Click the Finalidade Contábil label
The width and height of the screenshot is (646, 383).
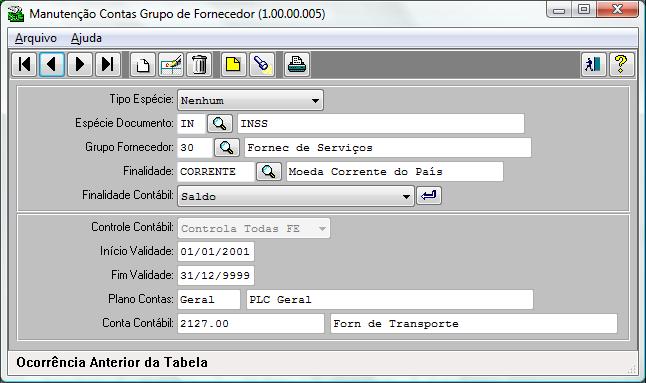tap(128, 195)
